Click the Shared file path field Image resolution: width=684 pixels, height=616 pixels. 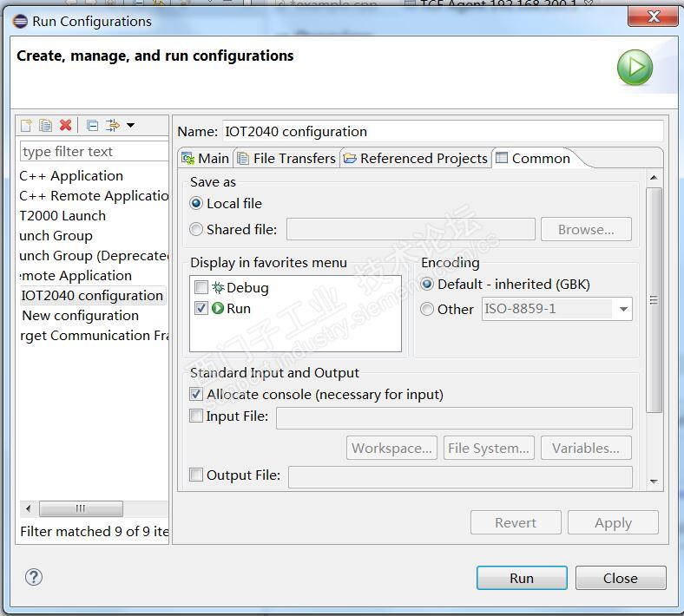click(411, 229)
